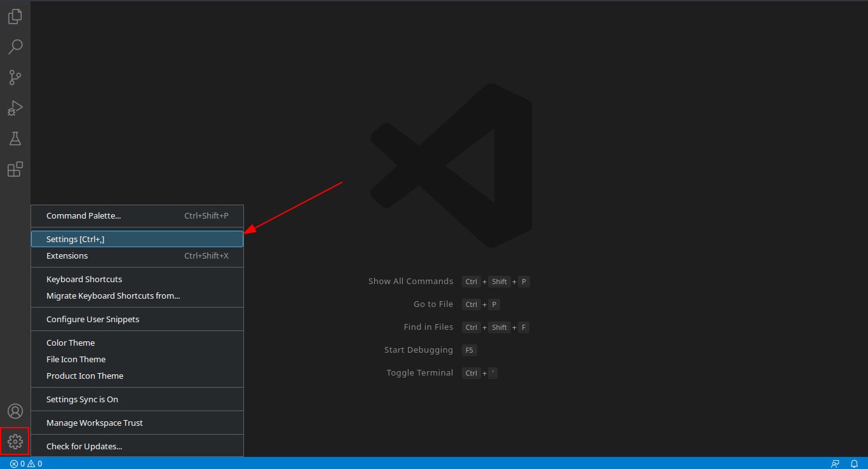Open the Explorer view icon
868x469 pixels.
pos(15,17)
